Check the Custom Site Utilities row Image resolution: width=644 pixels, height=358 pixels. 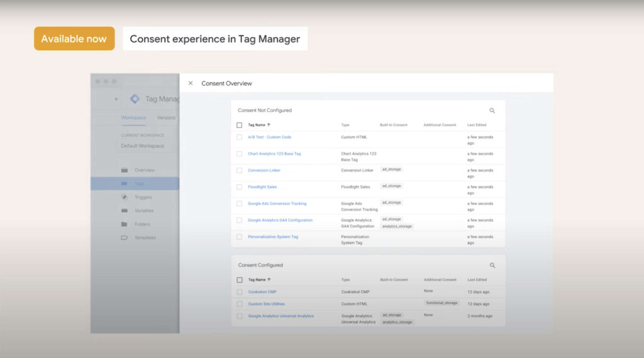coord(240,304)
